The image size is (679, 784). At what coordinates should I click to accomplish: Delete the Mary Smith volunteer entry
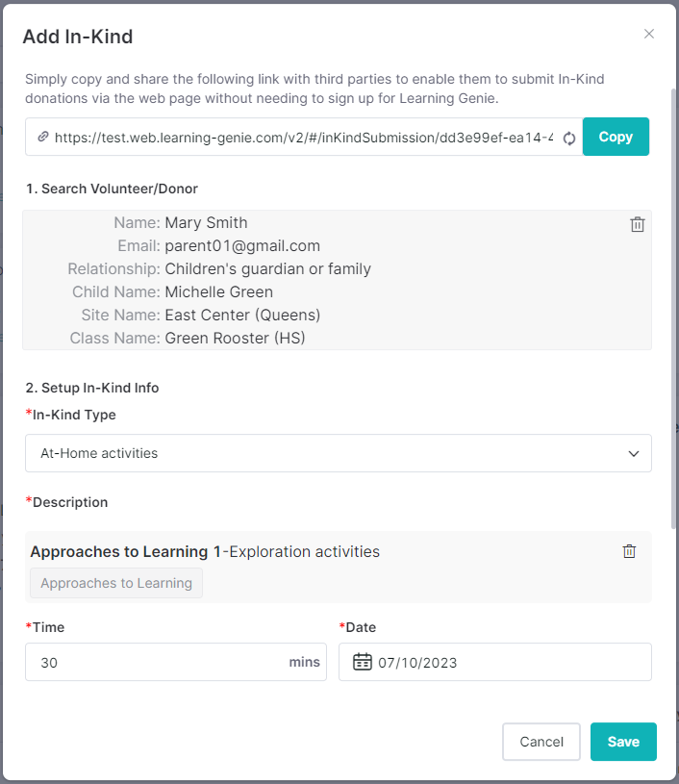638,224
